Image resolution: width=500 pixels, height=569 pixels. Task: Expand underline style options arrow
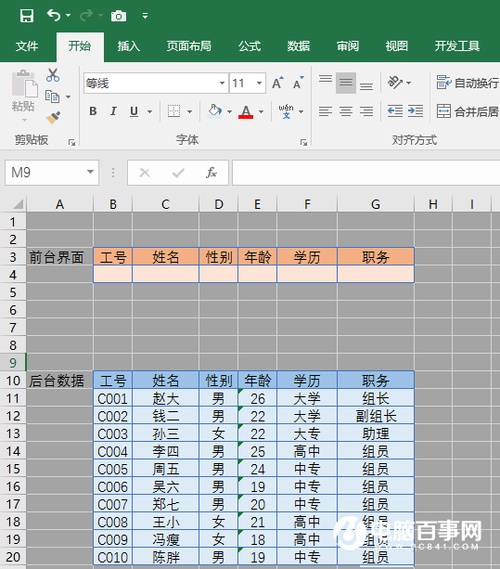[149, 111]
